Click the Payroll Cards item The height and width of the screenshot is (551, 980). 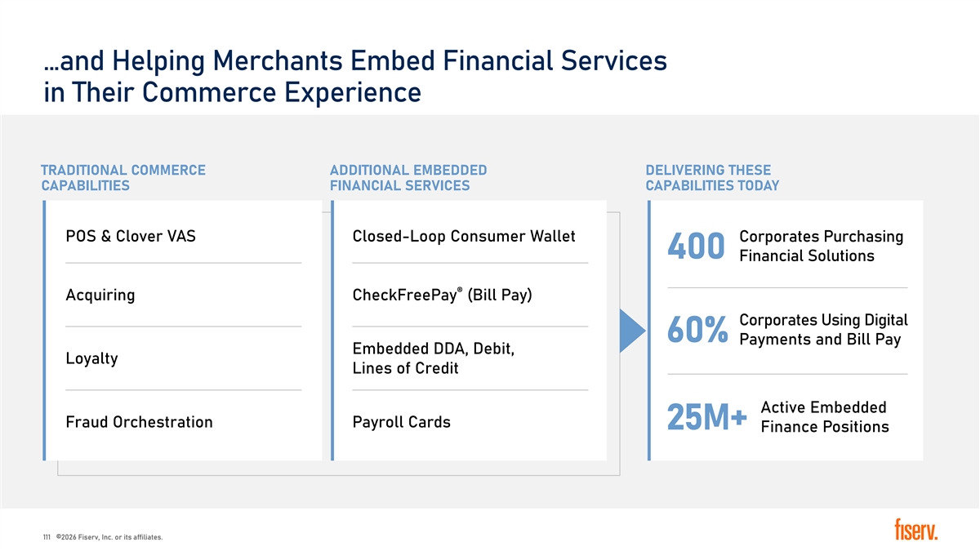(401, 422)
